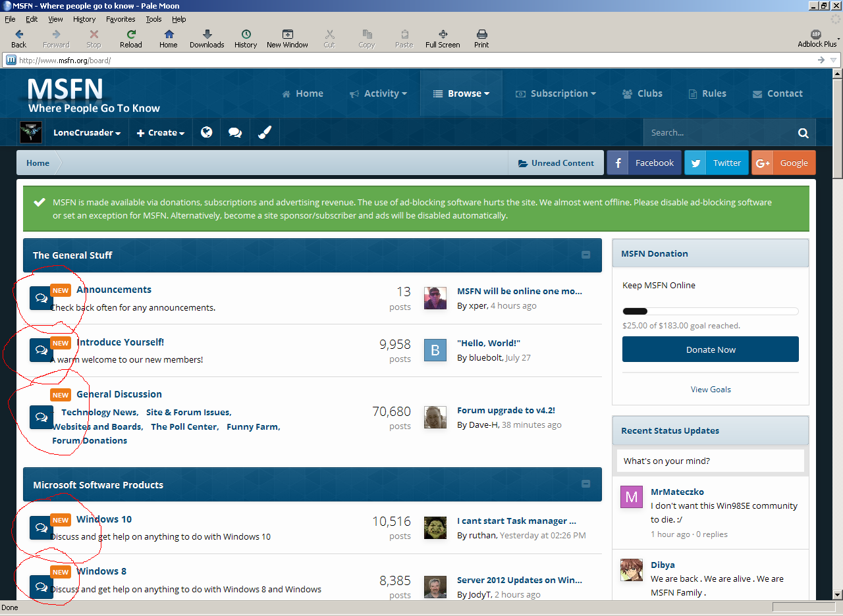Open the Unread Content link
Viewport: 843px width, 616px height.
click(556, 163)
